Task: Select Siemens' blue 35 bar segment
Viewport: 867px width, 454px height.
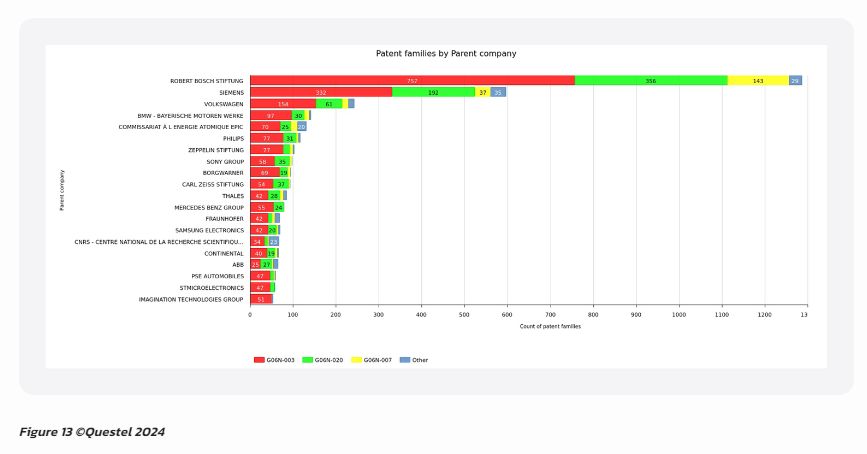Action: point(498,92)
